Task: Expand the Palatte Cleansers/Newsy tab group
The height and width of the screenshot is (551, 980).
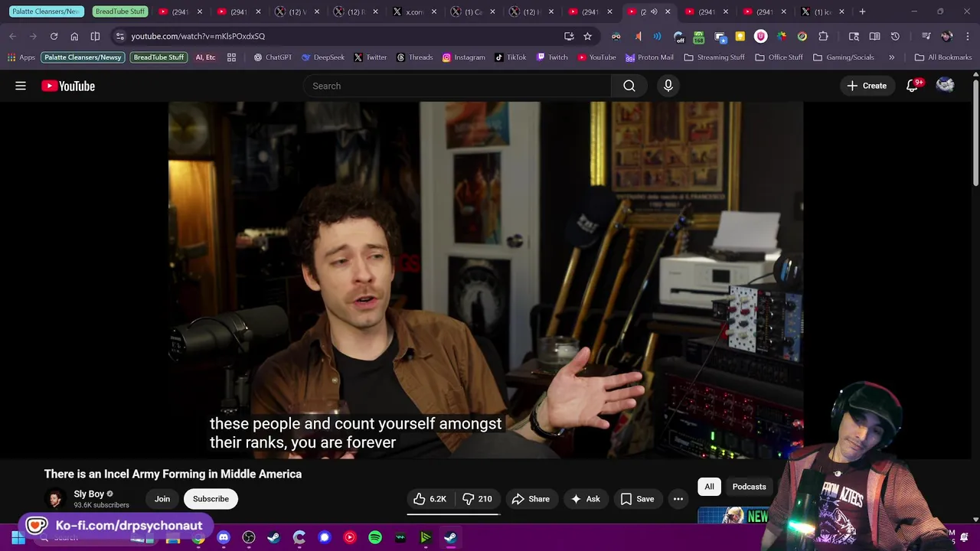Action: 46,11
